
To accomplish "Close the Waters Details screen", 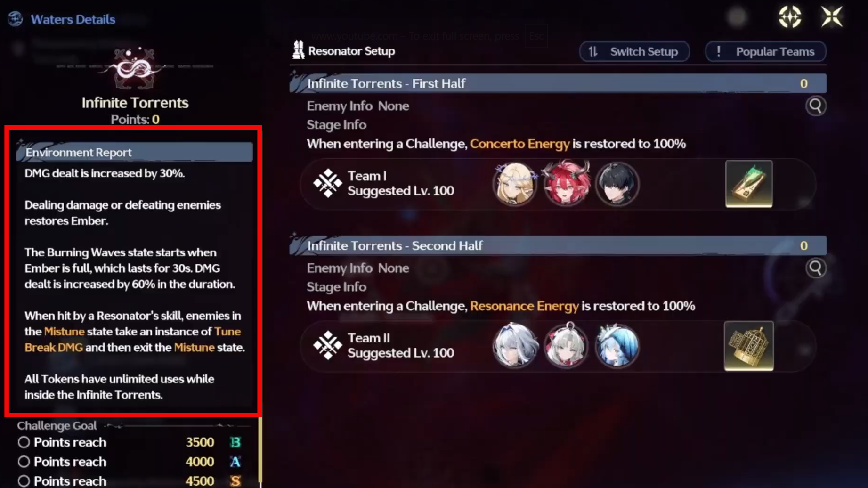I will 832,17.
